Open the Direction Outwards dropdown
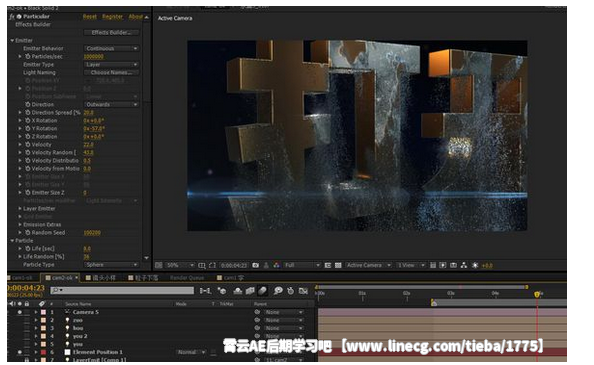This screenshot has width=594, height=365. point(111,105)
